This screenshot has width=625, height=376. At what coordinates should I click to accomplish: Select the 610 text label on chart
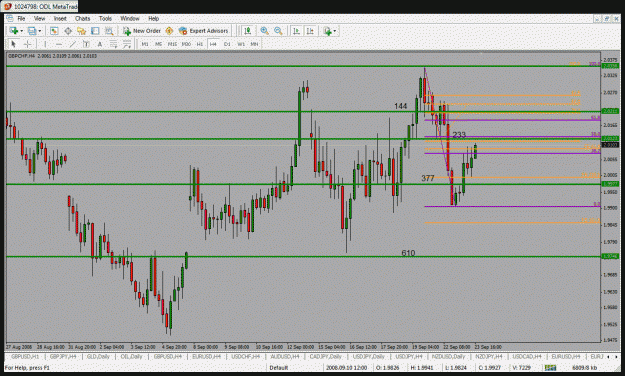408,253
